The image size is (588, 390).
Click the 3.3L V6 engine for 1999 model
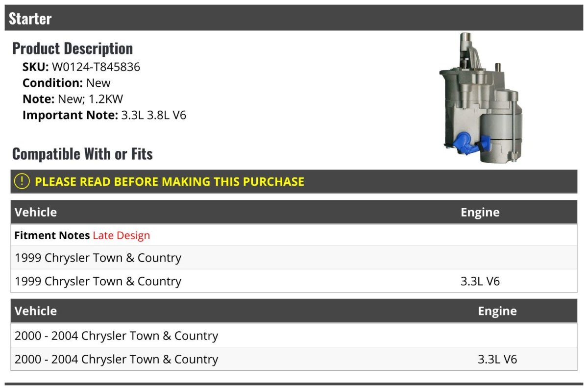tap(480, 281)
